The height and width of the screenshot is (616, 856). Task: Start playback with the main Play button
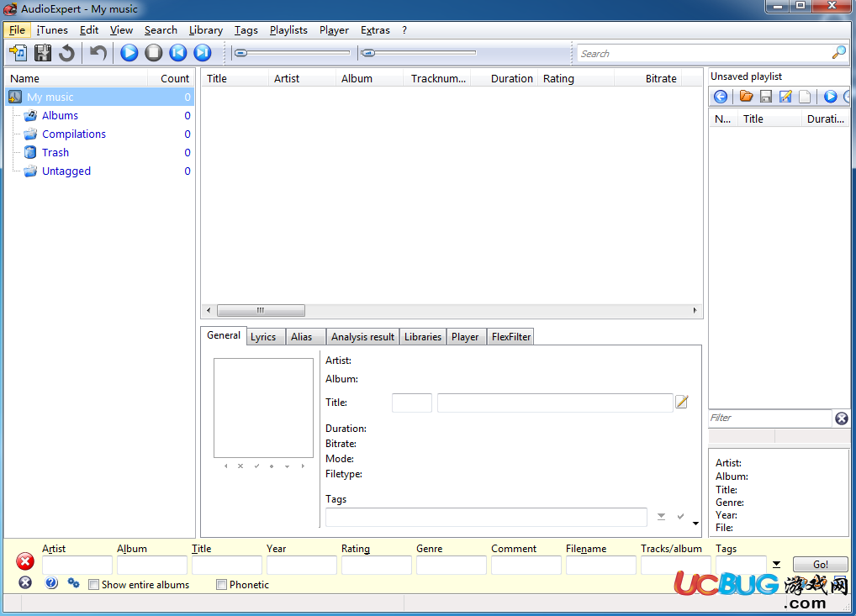point(129,53)
